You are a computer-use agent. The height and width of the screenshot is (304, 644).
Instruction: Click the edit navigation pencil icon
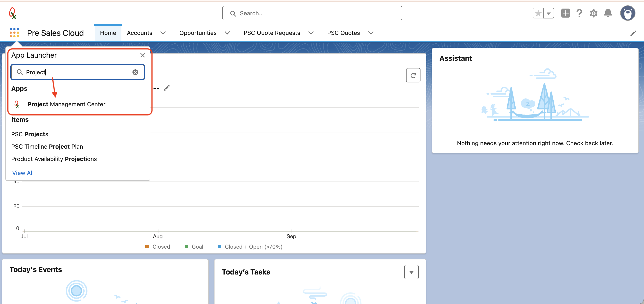click(633, 33)
